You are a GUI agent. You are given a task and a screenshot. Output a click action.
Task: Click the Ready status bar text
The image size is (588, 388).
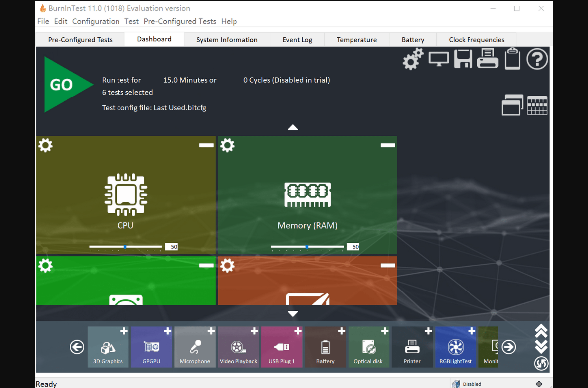46,384
